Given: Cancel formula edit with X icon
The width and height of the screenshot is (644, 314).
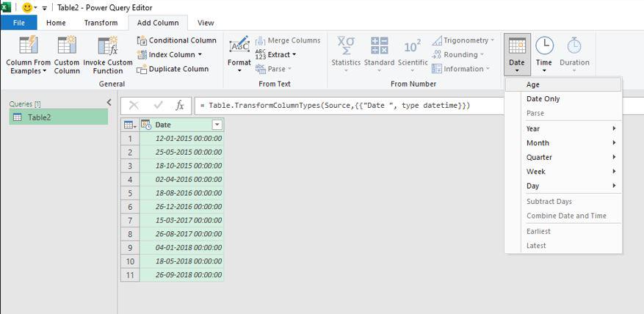Looking at the screenshot, I should click(134, 106).
